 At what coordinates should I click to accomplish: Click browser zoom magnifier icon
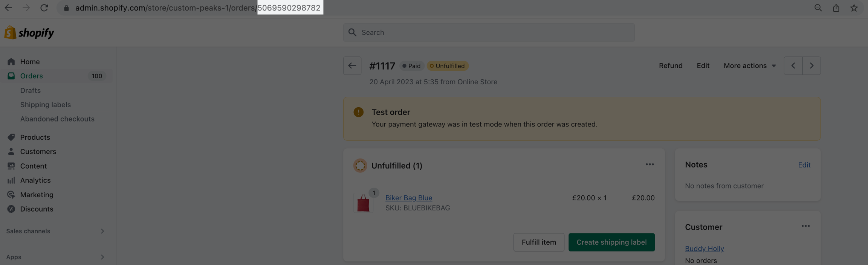(x=818, y=8)
